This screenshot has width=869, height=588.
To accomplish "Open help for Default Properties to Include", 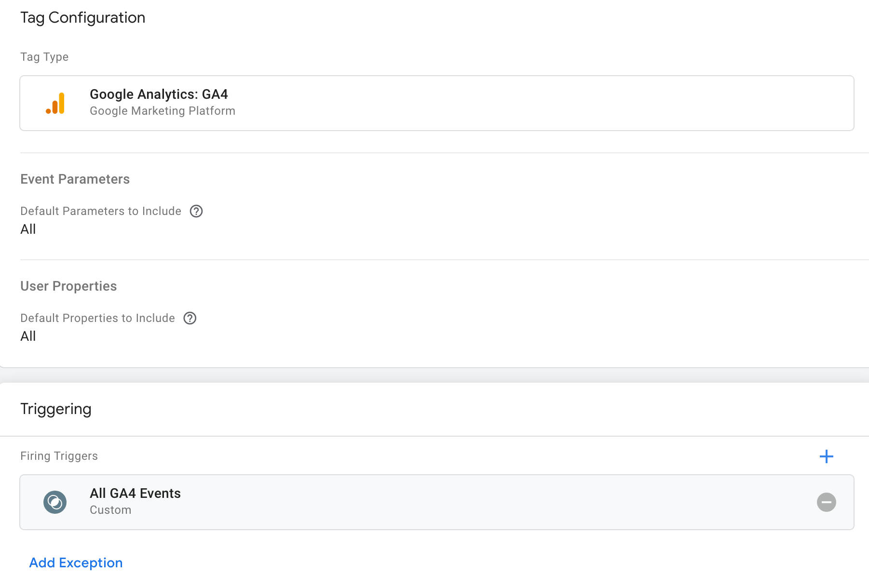I will (190, 318).
